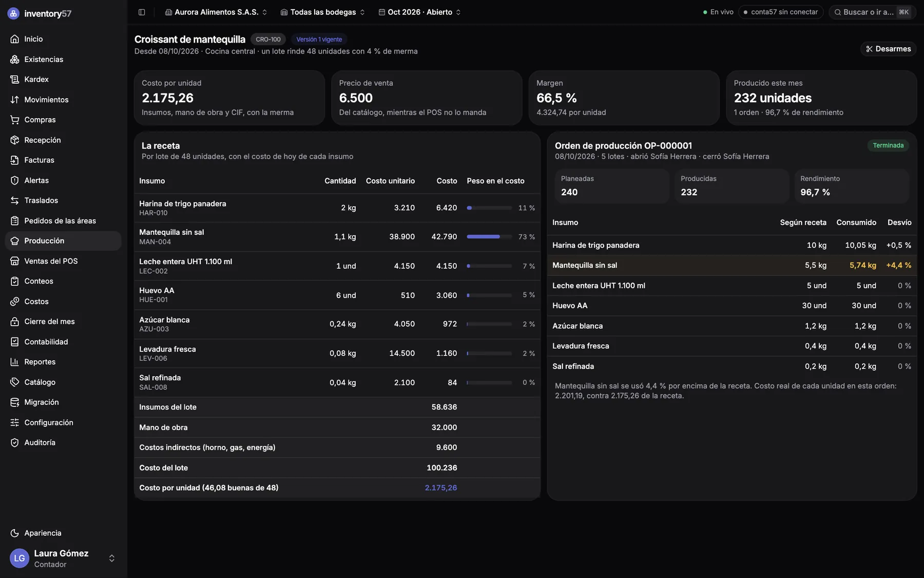The width and height of the screenshot is (924, 578).
Task: Select Producción in the sidebar
Action: (63, 241)
